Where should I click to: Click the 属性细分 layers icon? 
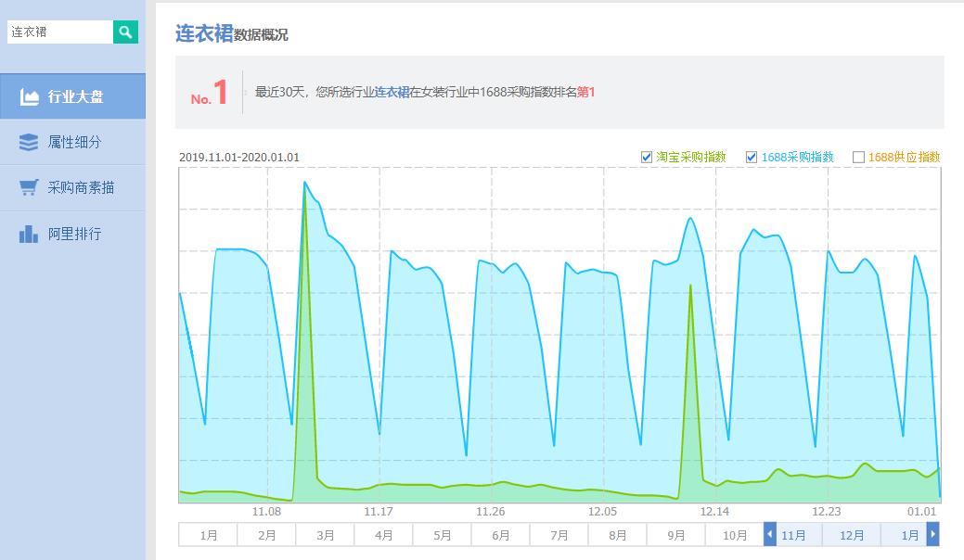pos(29,142)
